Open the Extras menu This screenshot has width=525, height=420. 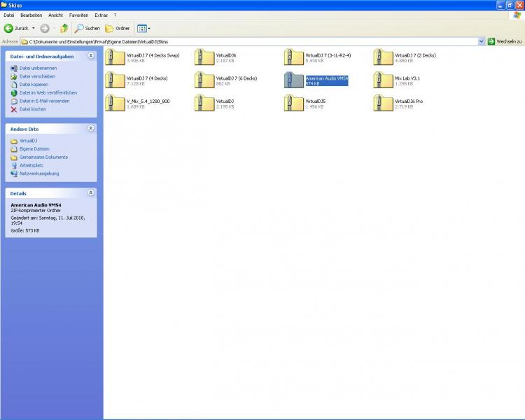pyautogui.click(x=101, y=15)
